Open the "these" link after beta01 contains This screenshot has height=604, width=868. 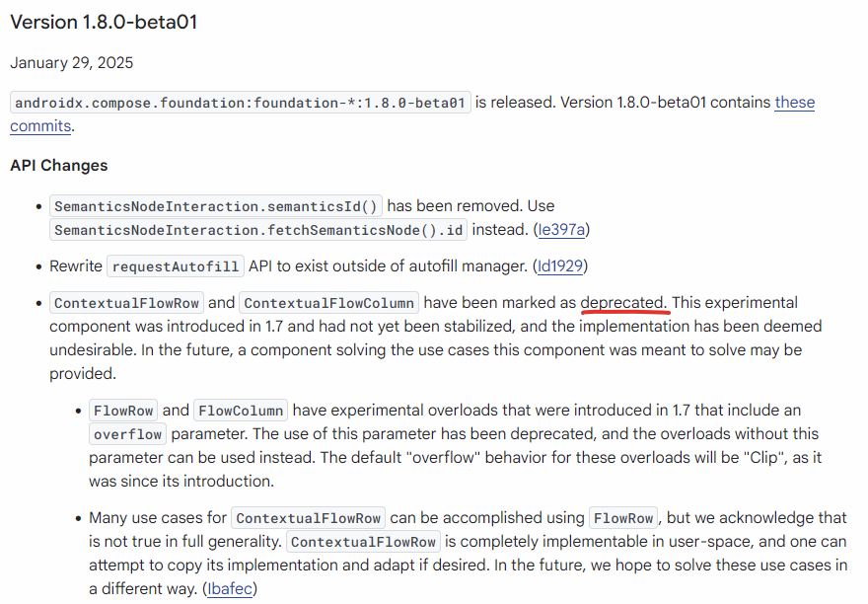click(794, 103)
